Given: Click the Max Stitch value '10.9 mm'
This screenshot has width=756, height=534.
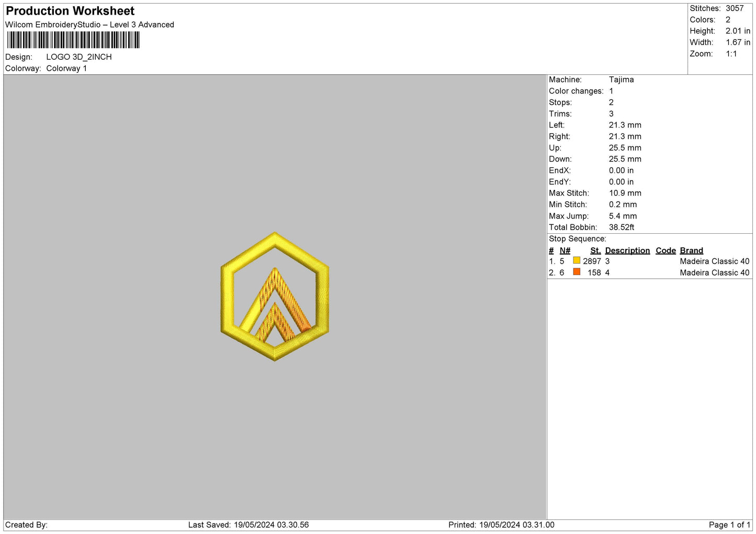Looking at the screenshot, I should click(625, 193).
